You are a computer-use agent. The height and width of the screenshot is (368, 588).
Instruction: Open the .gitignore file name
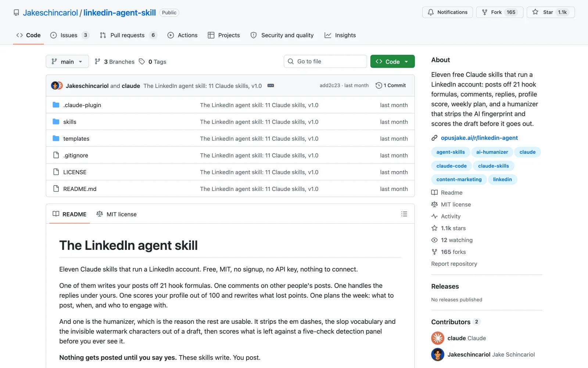coord(76,155)
